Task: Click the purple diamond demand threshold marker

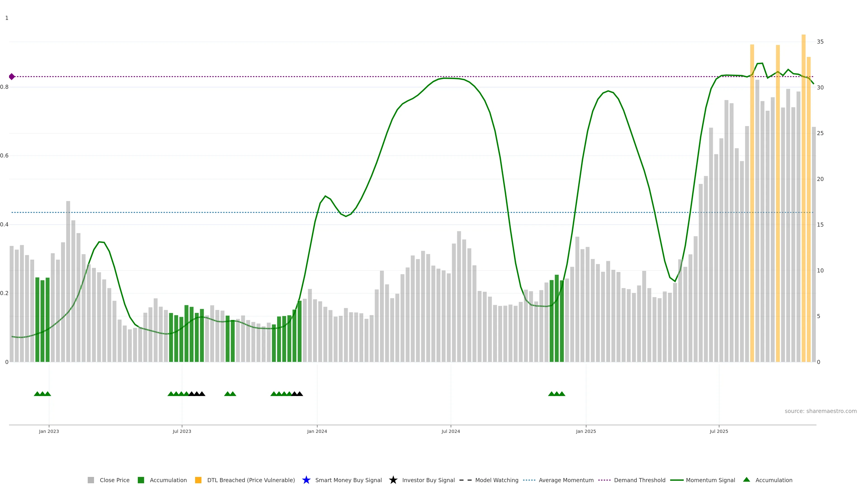Action: [x=12, y=76]
